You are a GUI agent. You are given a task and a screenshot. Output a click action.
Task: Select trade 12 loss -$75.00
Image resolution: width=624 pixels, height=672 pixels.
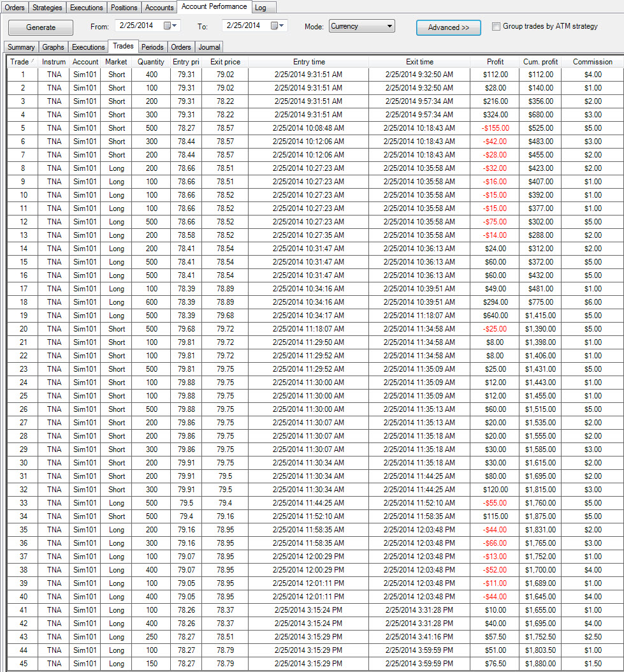tap(495, 222)
